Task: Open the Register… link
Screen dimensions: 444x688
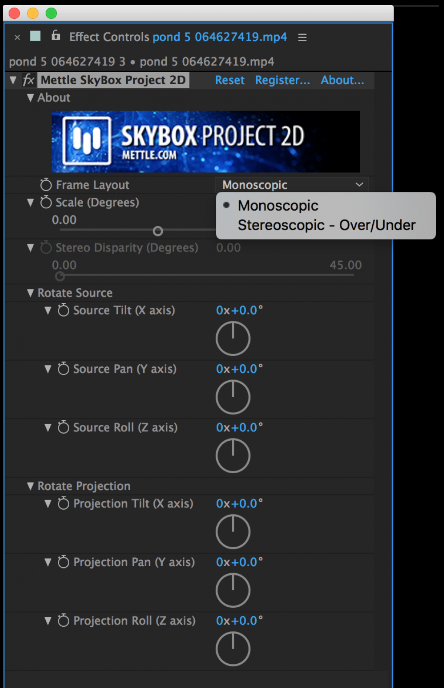Action: [282, 80]
